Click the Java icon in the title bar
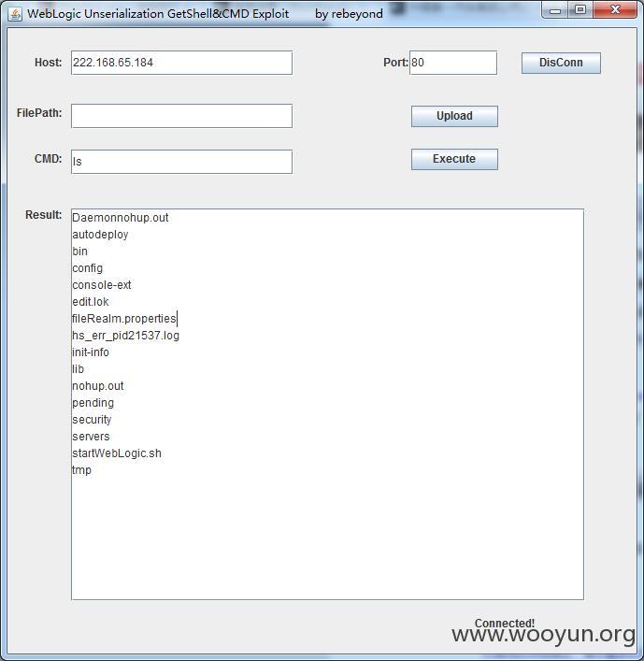Viewport: 644px width, 661px height. (15, 14)
